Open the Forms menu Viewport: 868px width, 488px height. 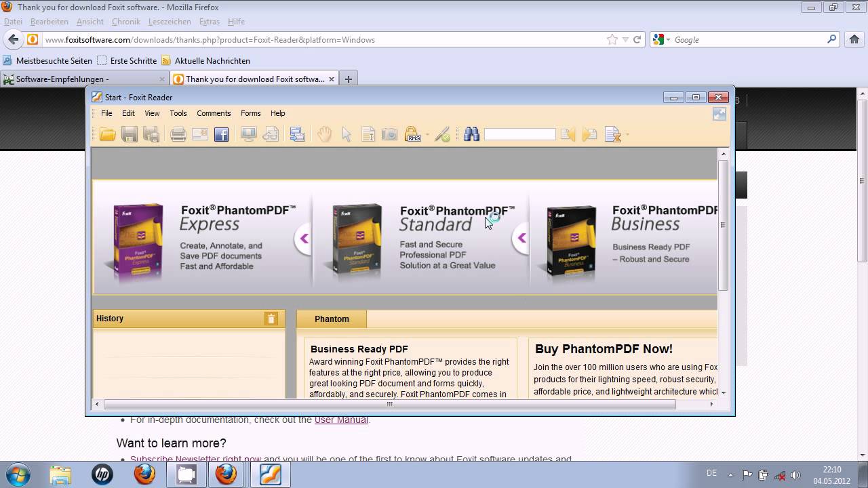250,113
